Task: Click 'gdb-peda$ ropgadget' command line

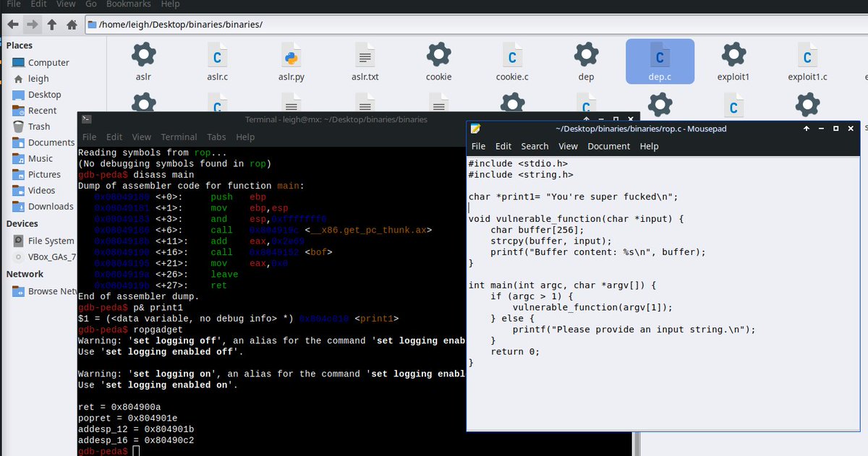Action: point(130,330)
